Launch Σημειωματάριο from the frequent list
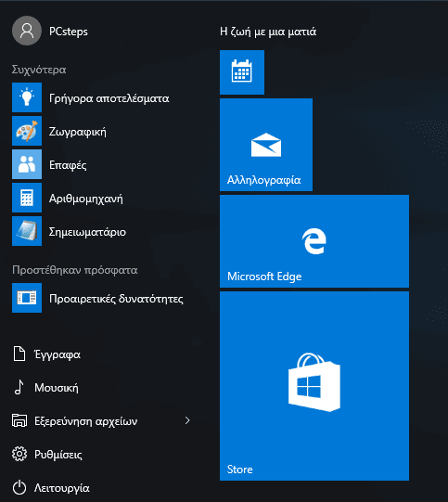Viewport: 448px width, 502px height. [x=87, y=232]
